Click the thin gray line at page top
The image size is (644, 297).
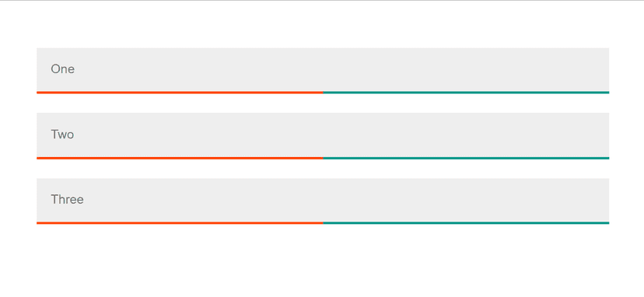(x=322, y=1)
